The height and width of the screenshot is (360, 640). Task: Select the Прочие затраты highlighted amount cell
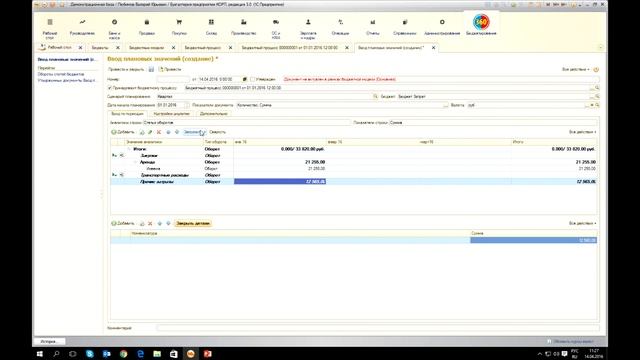280,182
